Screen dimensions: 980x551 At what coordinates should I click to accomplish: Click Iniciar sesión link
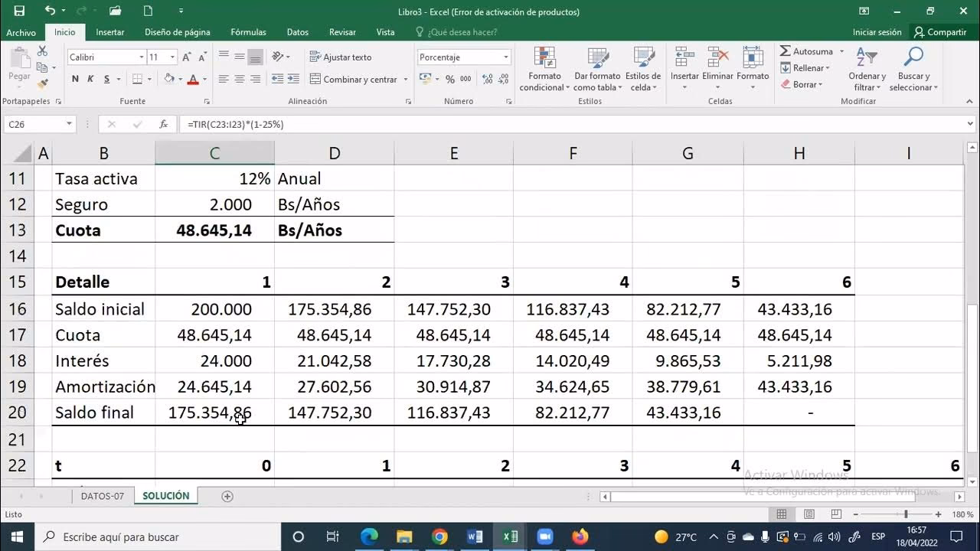pyautogui.click(x=877, y=32)
